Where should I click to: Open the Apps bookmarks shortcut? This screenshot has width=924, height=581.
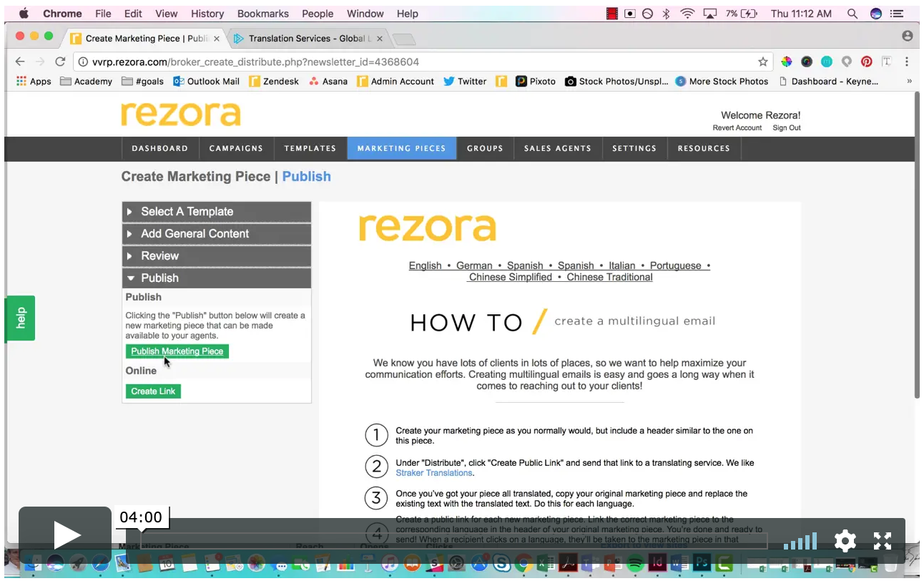coord(34,82)
